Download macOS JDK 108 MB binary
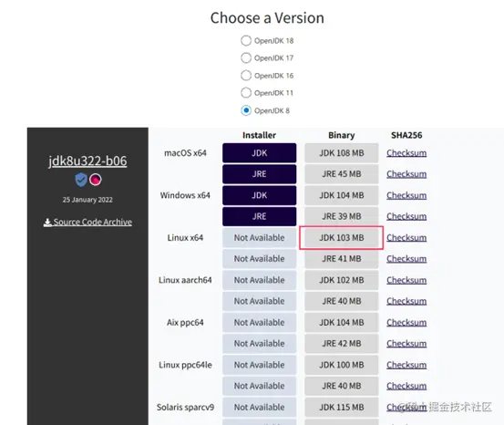Screen dimensions: 504x425 tap(342, 153)
